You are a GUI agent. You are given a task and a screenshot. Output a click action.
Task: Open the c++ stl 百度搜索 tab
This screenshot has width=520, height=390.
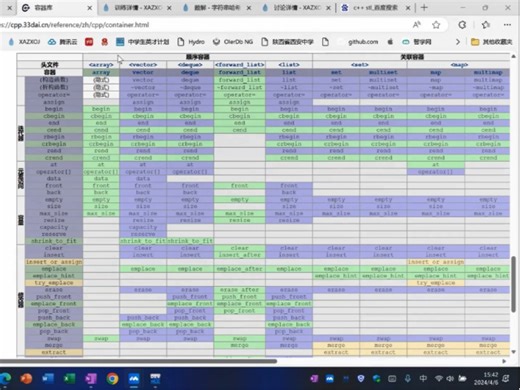click(376, 7)
